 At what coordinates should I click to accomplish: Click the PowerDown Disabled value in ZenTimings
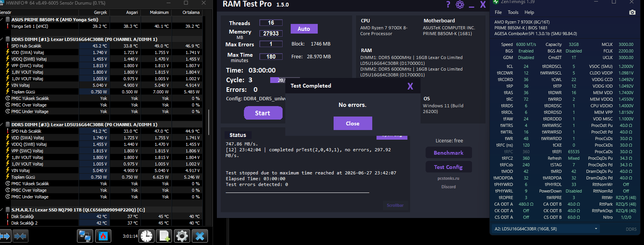coord(574,191)
